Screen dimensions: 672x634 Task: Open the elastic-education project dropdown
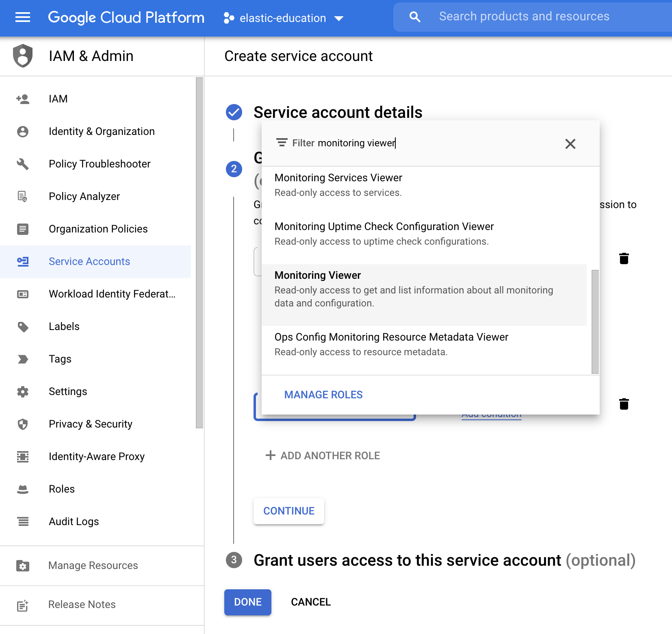coord(339,18)
